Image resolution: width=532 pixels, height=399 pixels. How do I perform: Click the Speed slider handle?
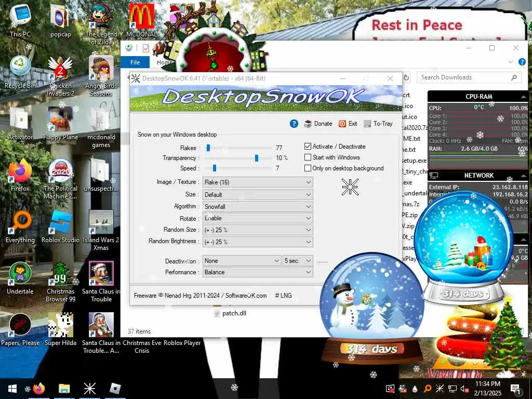coord(215,168)
